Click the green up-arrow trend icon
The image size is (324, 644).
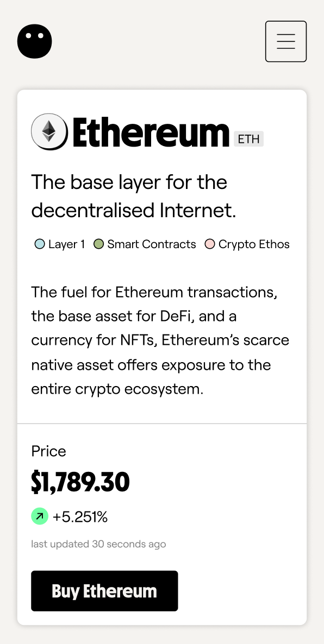40,516
